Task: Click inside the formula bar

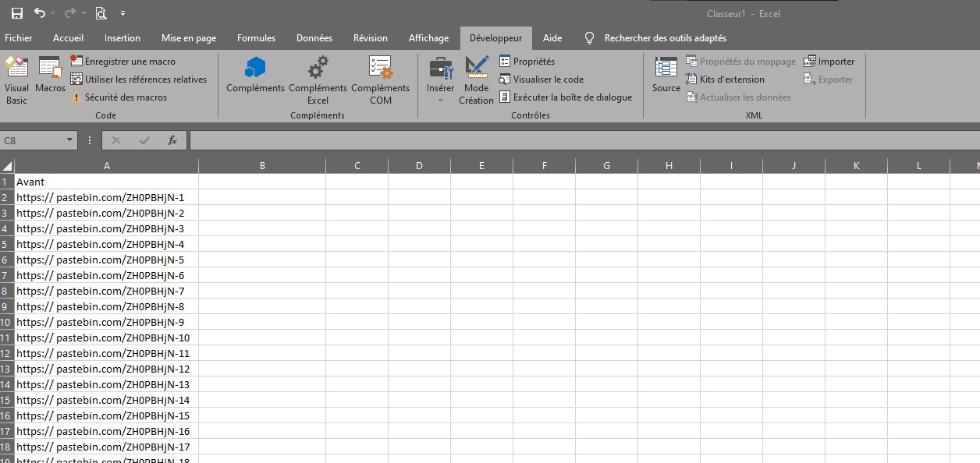Action: [584, 140]
